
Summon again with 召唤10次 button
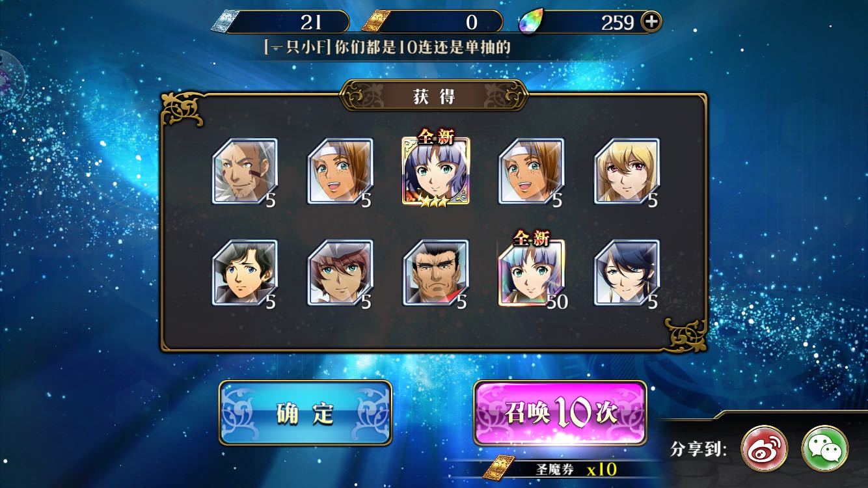(560, 413)
